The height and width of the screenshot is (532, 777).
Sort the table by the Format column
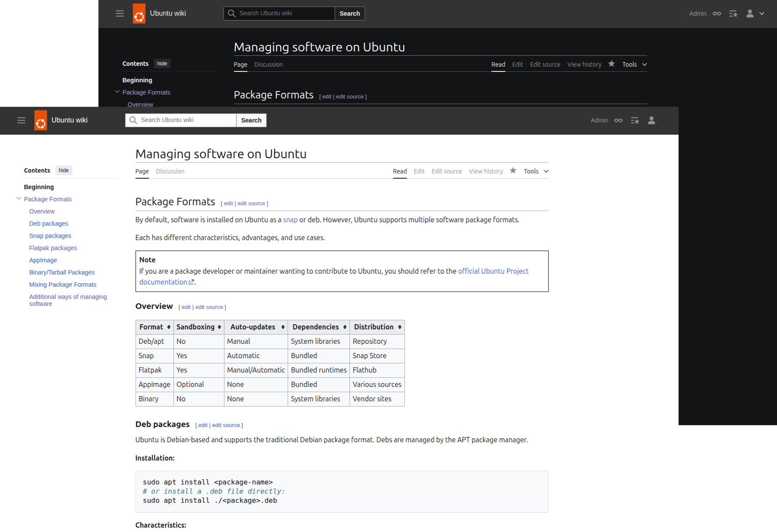(169, 327)
